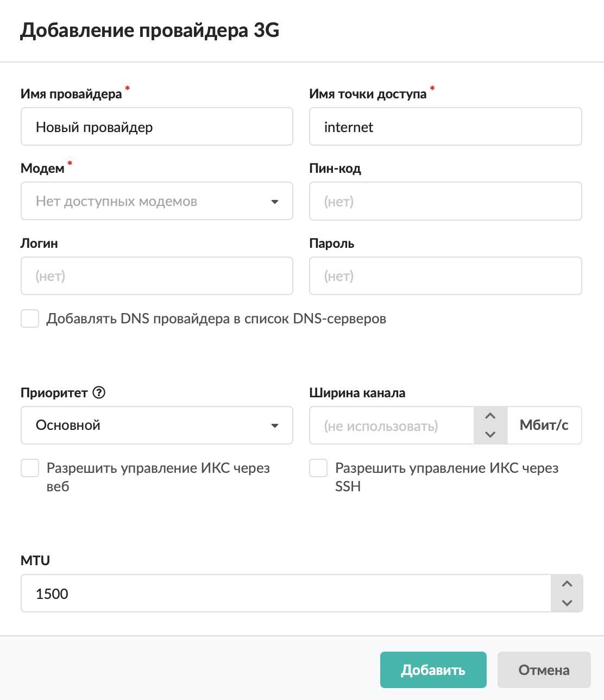Expand the Приоритет dropdown showing Основной
Screen dimensions: 604x700
(x=156, y=425)
